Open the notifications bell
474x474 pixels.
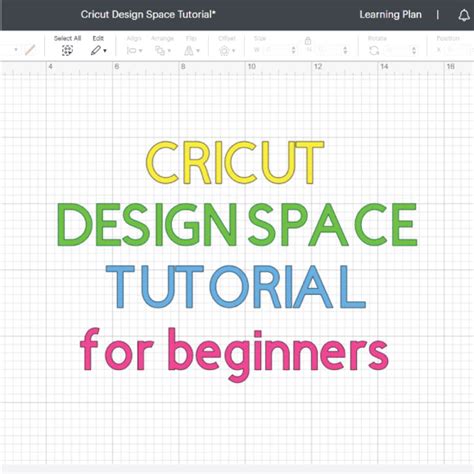(464, 15)
